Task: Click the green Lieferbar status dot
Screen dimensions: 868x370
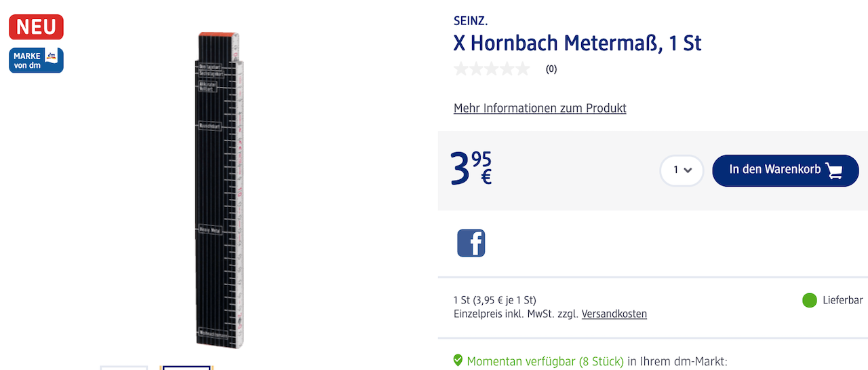Action: pyautogui.click(x=809, y=300)
